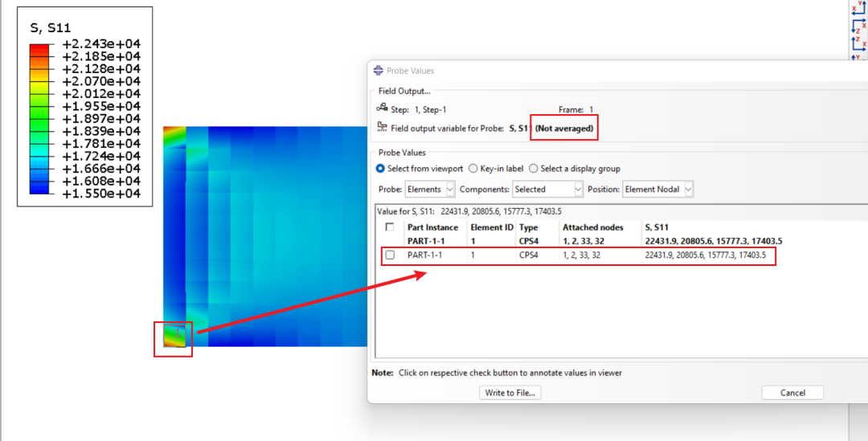
Task: Click the bold summary row S11 values
Action: 714,241
